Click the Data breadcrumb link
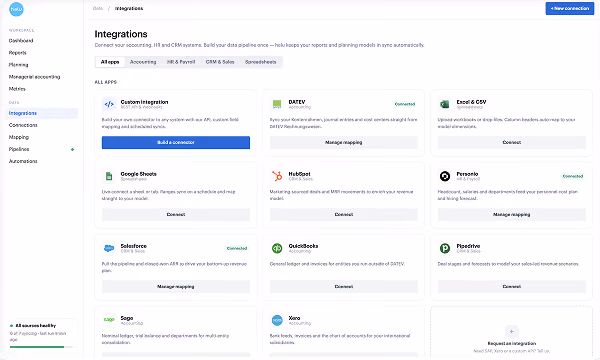 (x=98, y=8)
